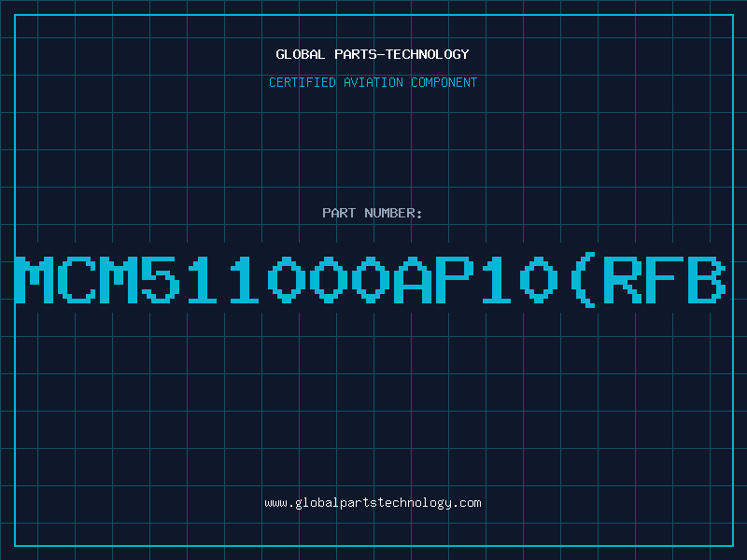Click the letter P in the part number
This screenshot has height=560, width=747.
(x=455, y=280)
